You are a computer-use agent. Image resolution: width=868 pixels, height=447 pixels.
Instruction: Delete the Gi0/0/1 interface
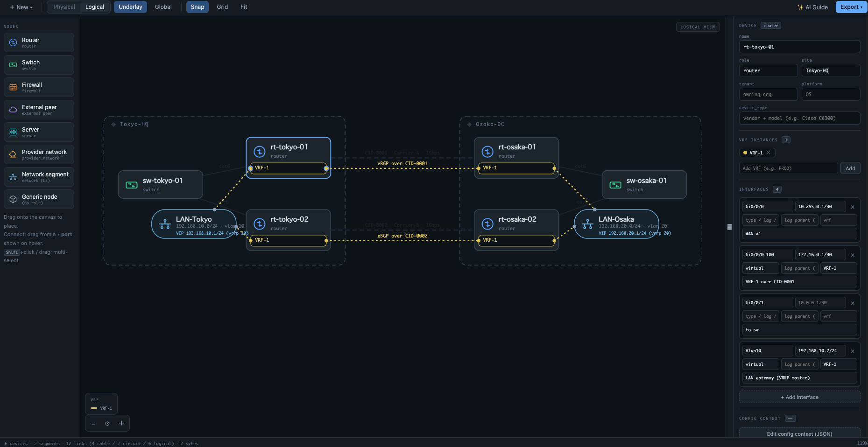click(853, 303)
